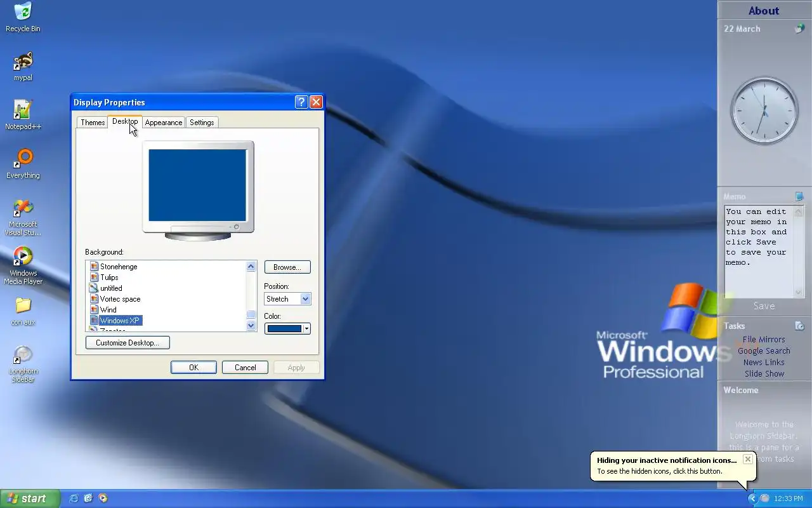This screenshot has height=508, width=812.
Task: Select the Everything search desktop icon
Action: tap(23, 164)
